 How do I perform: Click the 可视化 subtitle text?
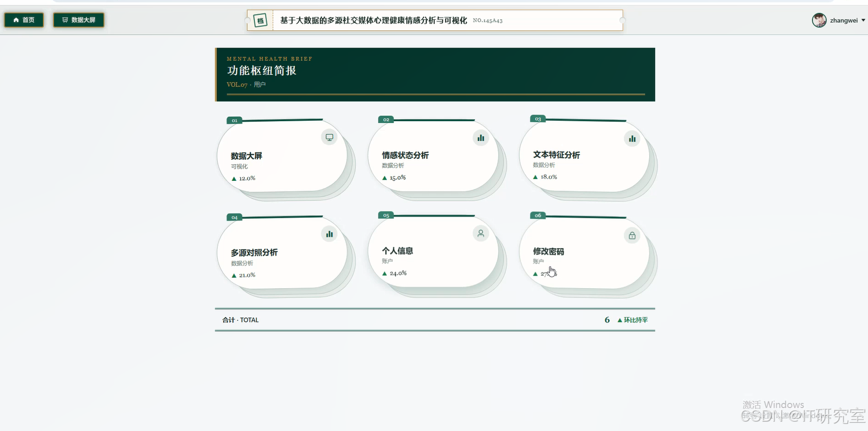coord(239,166)
